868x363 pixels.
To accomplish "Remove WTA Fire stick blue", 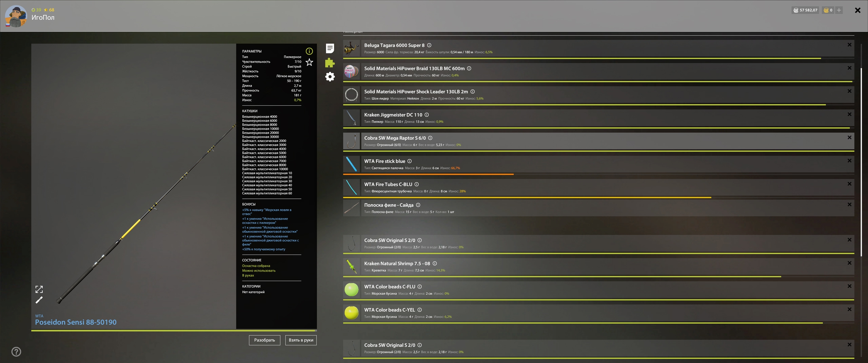I will 849,161.
